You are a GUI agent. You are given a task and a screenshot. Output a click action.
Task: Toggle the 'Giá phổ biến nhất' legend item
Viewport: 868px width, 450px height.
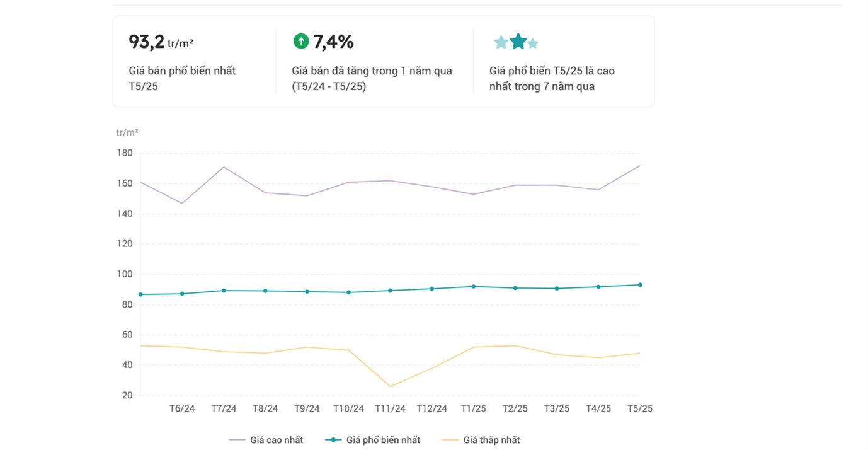(373, 440)
